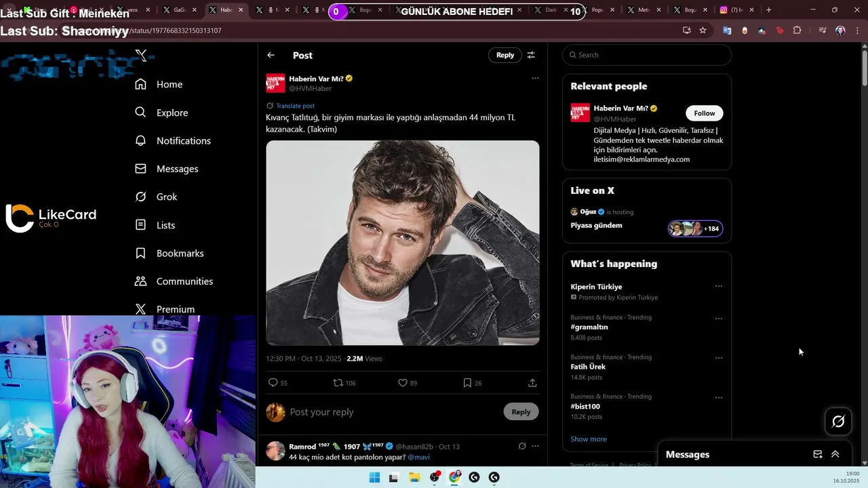The width and height of the screenshot is (868, 488).
Task: Click the gray Reply submit button
Action: pos(521,411)
